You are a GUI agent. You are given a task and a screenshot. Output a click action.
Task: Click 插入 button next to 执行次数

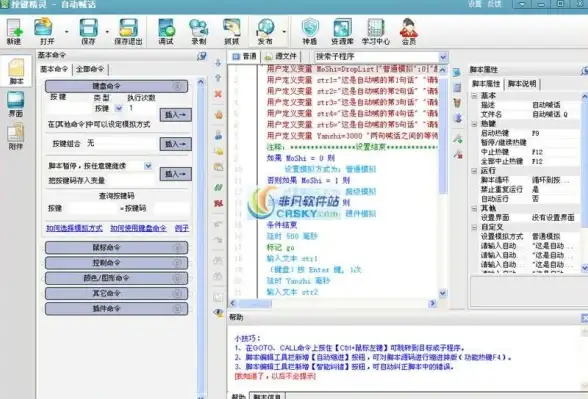tap(176, 115)
